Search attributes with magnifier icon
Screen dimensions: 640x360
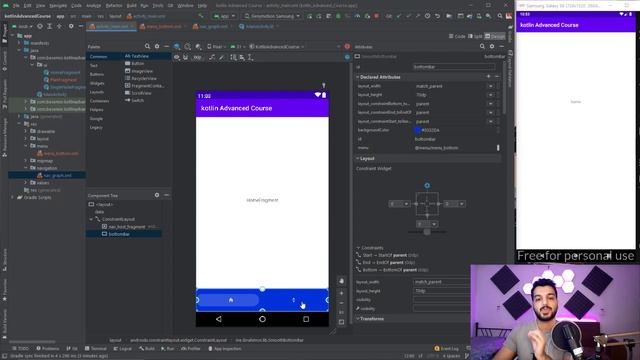click(x=482, y=47)
